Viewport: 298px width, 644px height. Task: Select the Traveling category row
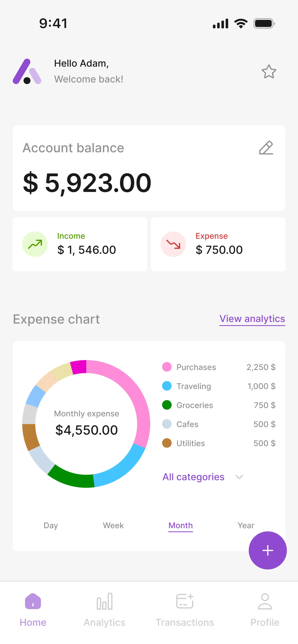pos(219,386)
